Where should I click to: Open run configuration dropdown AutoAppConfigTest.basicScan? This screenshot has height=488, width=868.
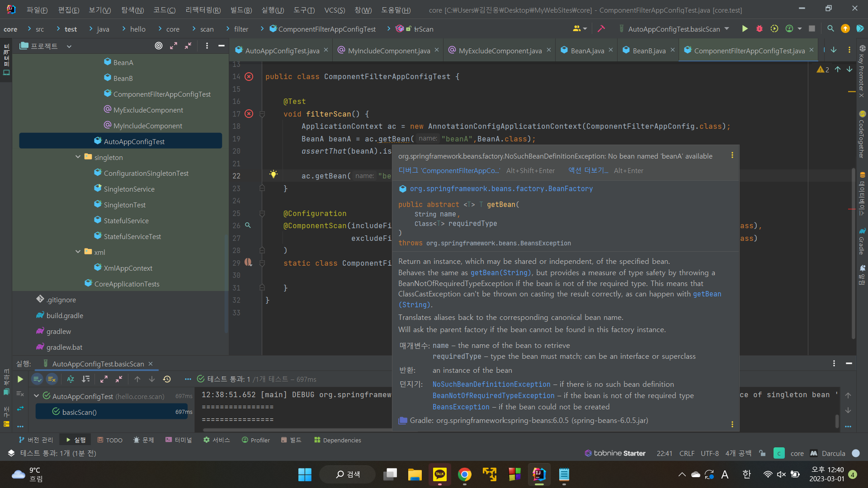point(674,29)
